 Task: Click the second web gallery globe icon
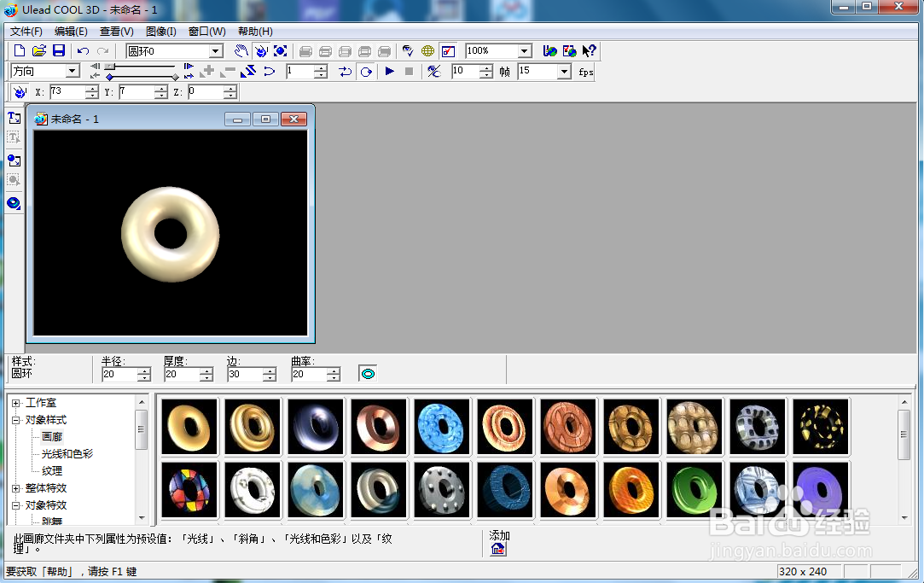(x=569, y=51)
